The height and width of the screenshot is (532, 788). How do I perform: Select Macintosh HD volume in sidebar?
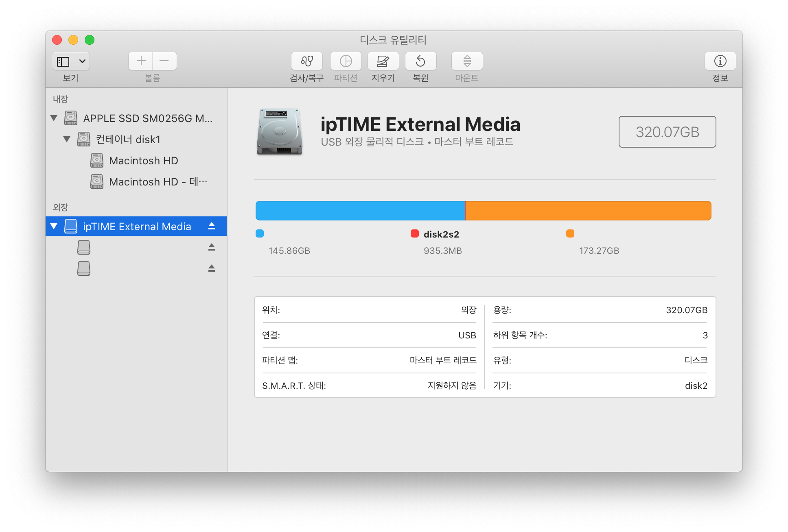(143, 161)
